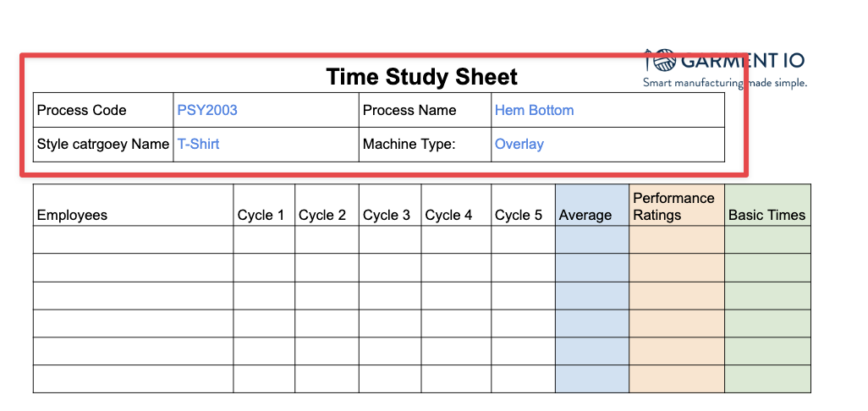Viewport: 868px width, 411px height.
Task: Select the T-Shirt style category value
Action: click(198, 144)
